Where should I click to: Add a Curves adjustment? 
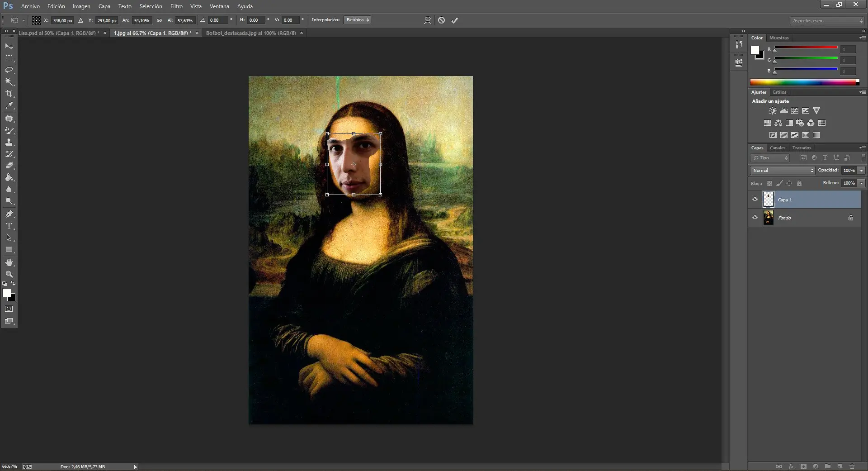pos(795,111)
